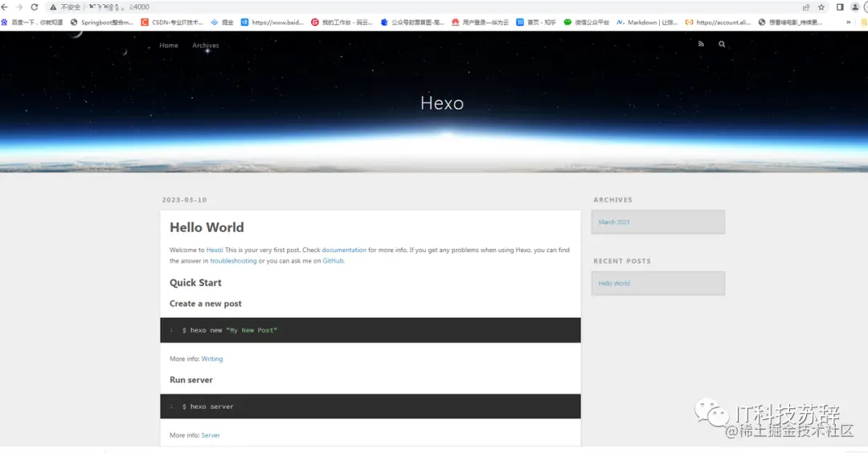Open the GitHub link
This screenshot has height=453, width=868.
coord(334,261)
